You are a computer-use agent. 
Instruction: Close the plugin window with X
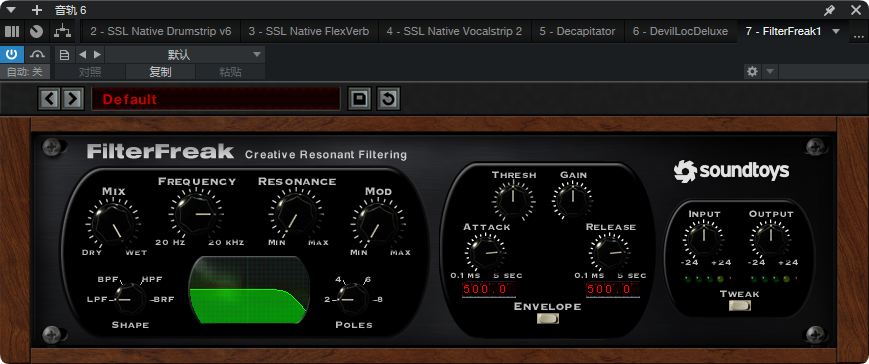[855, 10]
